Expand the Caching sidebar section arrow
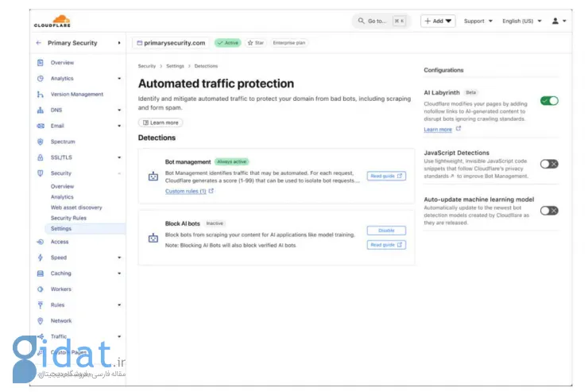This screenshot has height=392, width=588. point(119,274)
